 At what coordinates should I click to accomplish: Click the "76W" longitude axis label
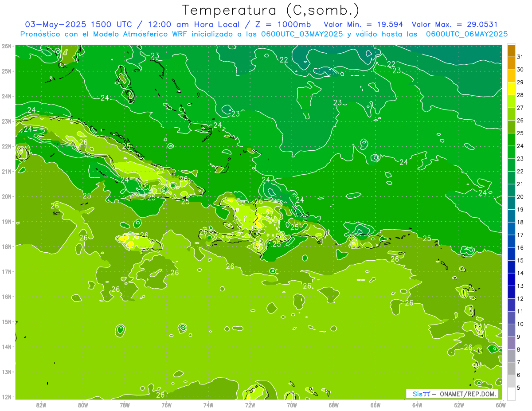166,405
